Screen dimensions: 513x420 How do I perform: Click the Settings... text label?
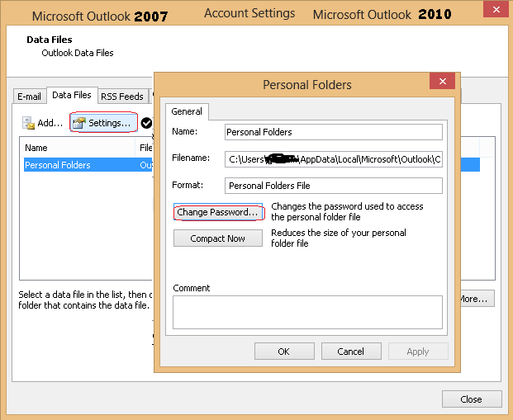[x=109, y=123]
